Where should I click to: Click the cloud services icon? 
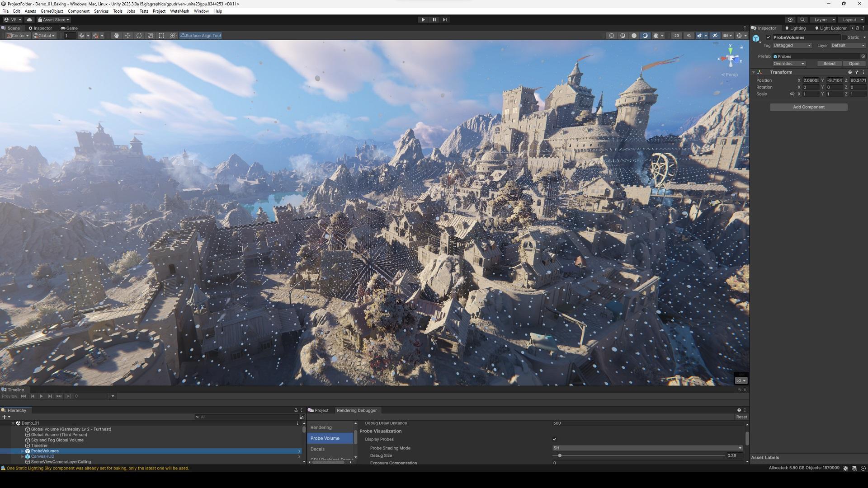point(29,20)
